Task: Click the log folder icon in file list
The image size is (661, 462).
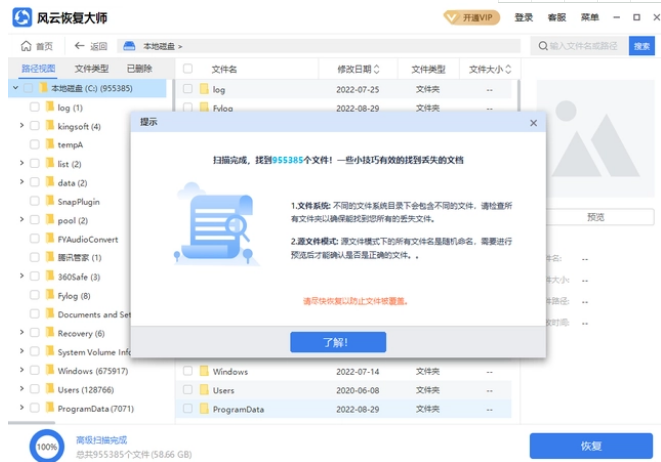Action: click(x=204, y=89)
